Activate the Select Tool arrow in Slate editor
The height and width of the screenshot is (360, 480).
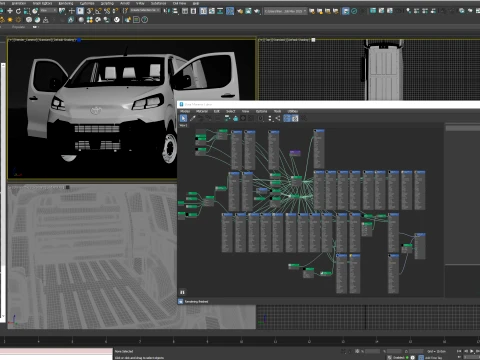184,118
